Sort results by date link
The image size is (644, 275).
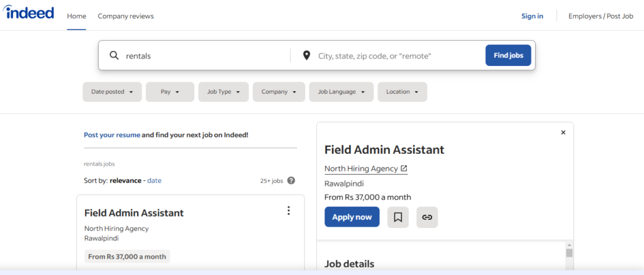click(155, 180)
